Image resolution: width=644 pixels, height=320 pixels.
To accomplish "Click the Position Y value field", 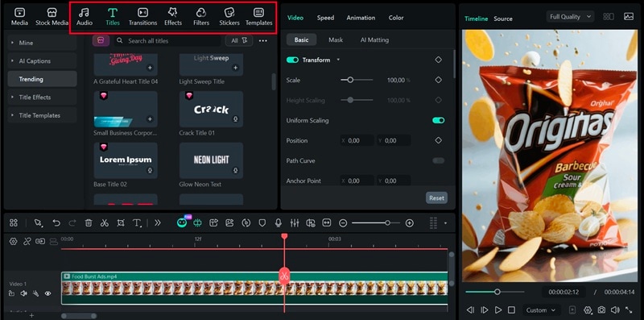I will (394, 141).
